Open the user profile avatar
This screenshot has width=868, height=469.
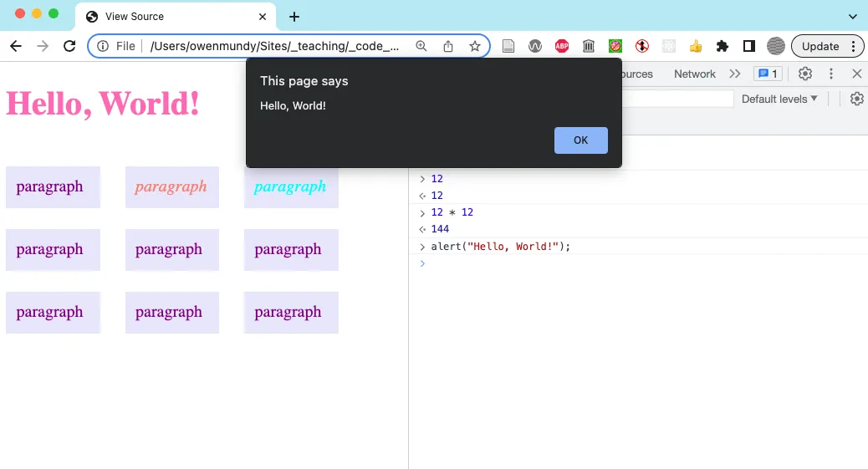pyautogui.click(x=775, y=46)
